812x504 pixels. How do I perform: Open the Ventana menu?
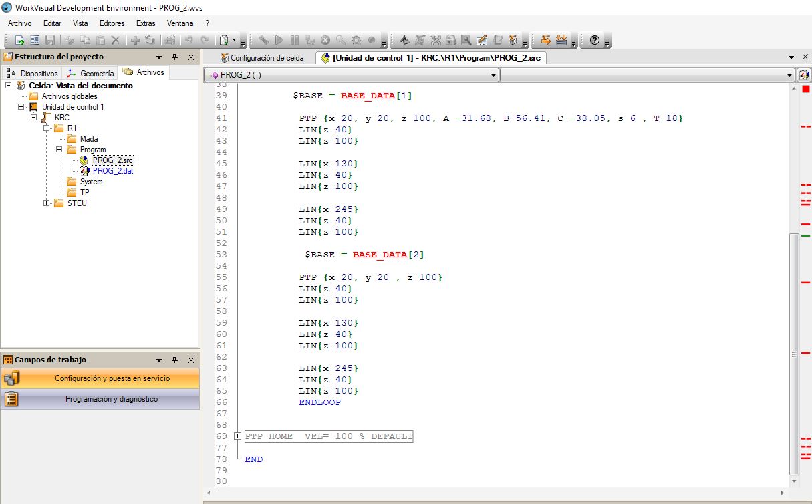[x=180, y=23]
